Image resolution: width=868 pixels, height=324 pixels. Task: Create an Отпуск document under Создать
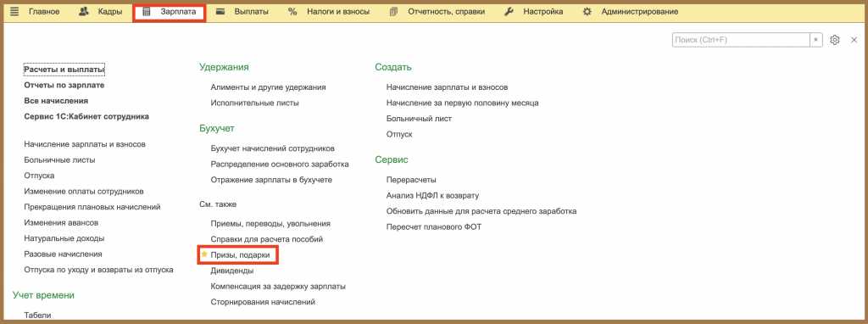tap(399, 134)
